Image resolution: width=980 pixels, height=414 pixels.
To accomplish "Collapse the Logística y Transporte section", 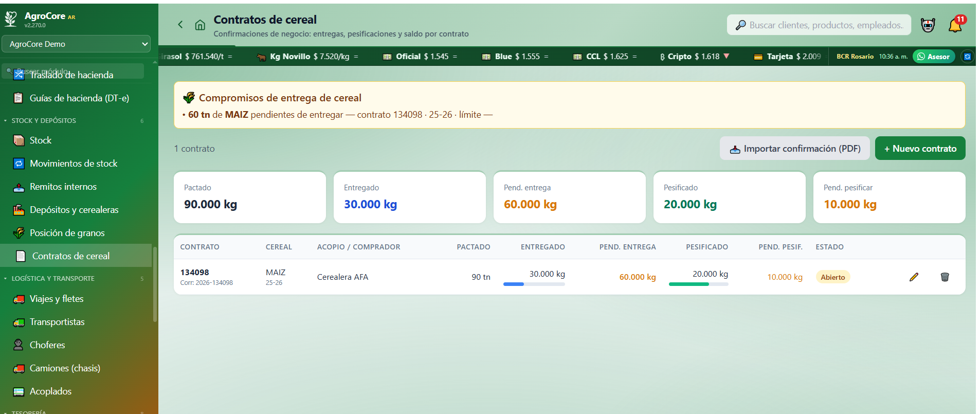I will (53, 278).
